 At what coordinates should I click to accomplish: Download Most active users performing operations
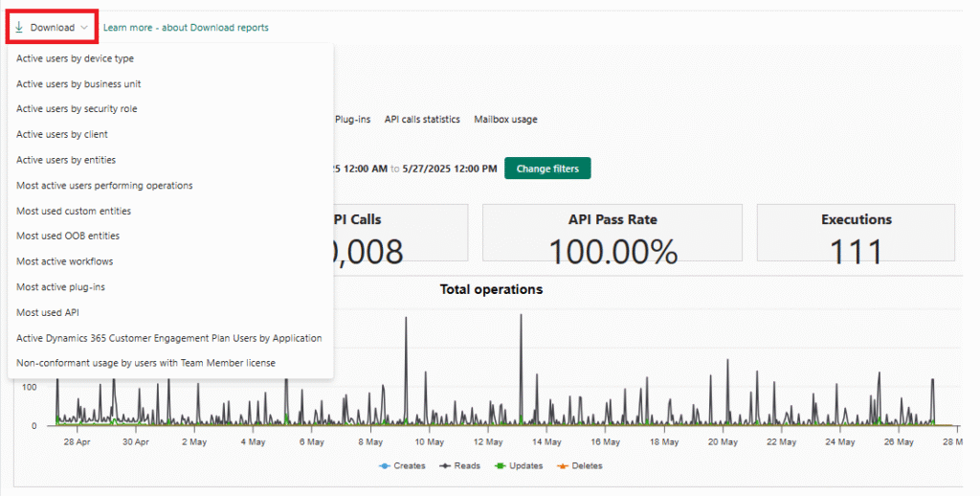(104, 186)
